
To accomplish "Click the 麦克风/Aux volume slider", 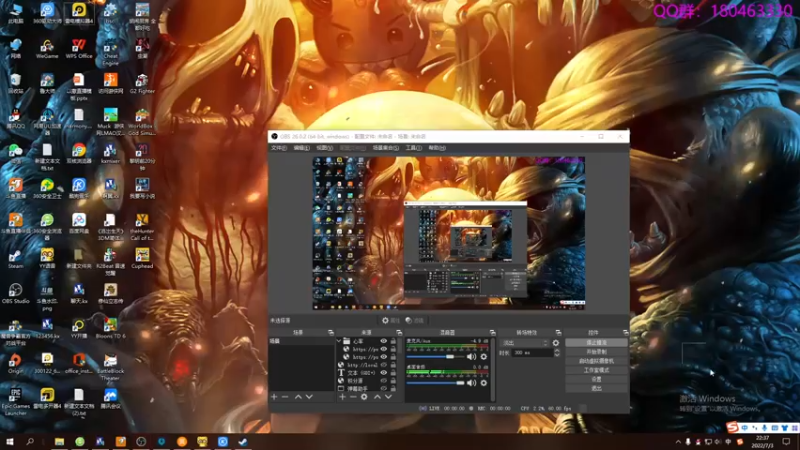I will pos(435,357).
